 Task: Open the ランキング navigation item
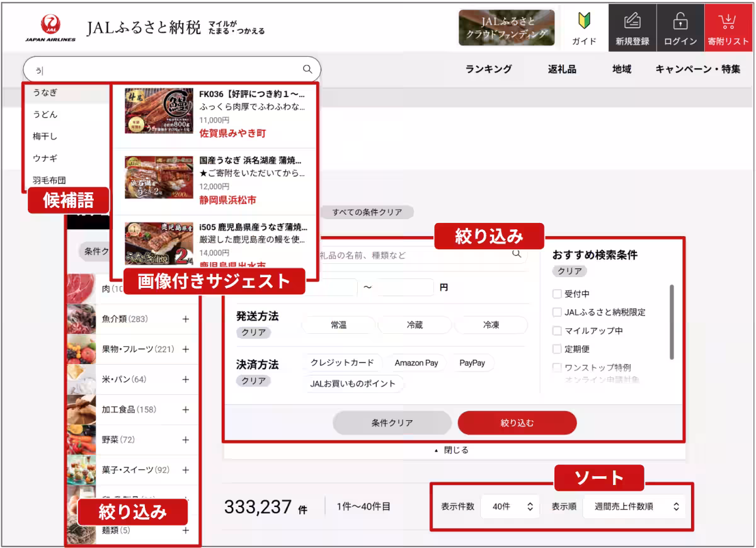pos(490,69)
